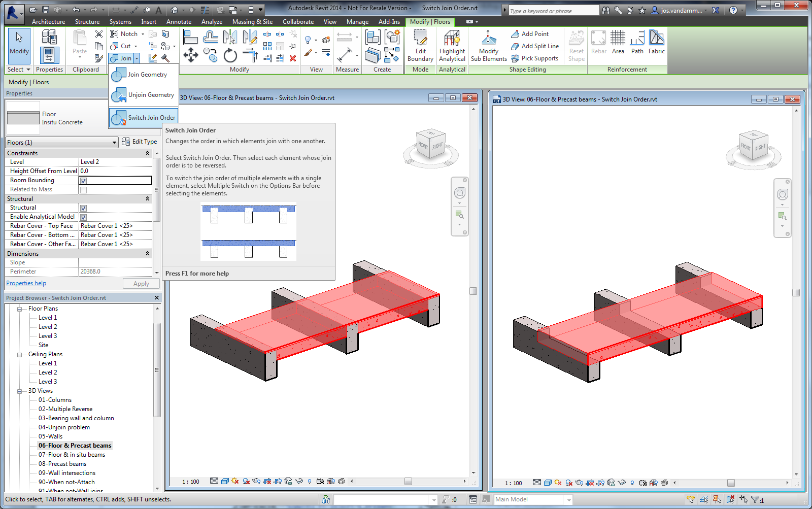Open the Collaborate ribbon tab
Image resolution: width=812 pixels, height=509 pixels.
(x=298, y=22)
